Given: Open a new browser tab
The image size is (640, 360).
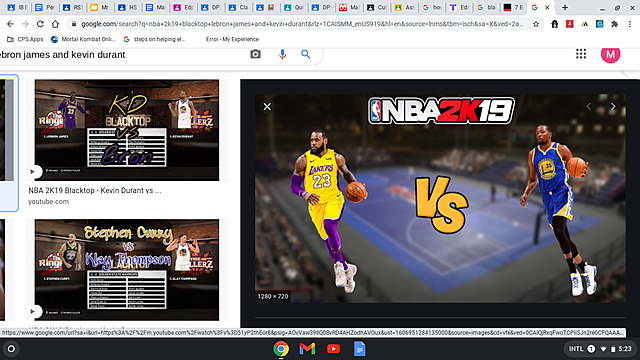Looking at the screenshot, I should (x=565, y=7).
